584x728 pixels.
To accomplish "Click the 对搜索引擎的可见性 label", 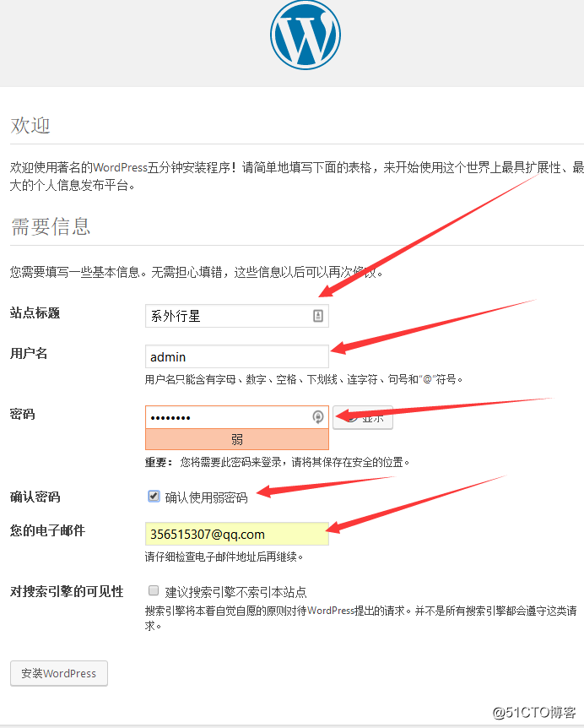I will pyautogui.click(x=67, y=591).
